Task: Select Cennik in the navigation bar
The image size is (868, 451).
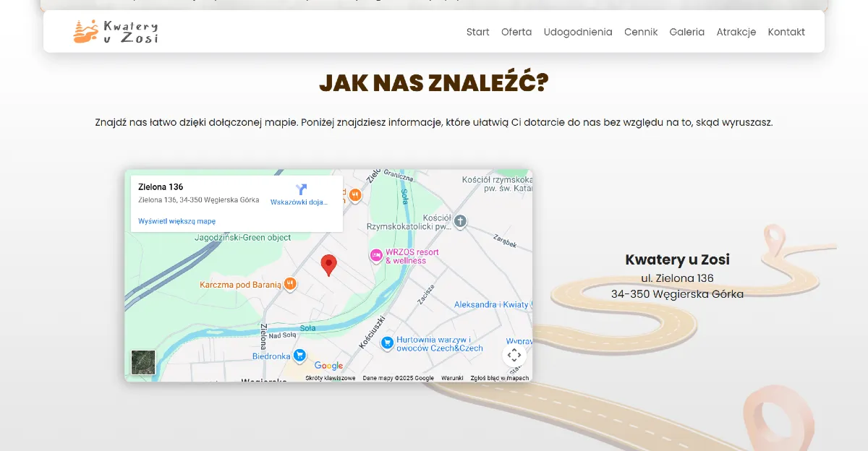Action: 641,32
